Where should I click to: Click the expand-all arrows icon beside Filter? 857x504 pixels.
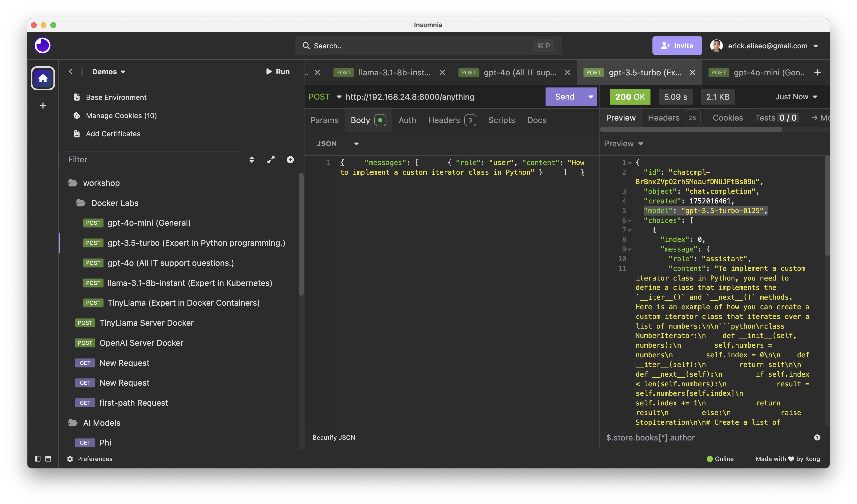(x=271, y=160)
